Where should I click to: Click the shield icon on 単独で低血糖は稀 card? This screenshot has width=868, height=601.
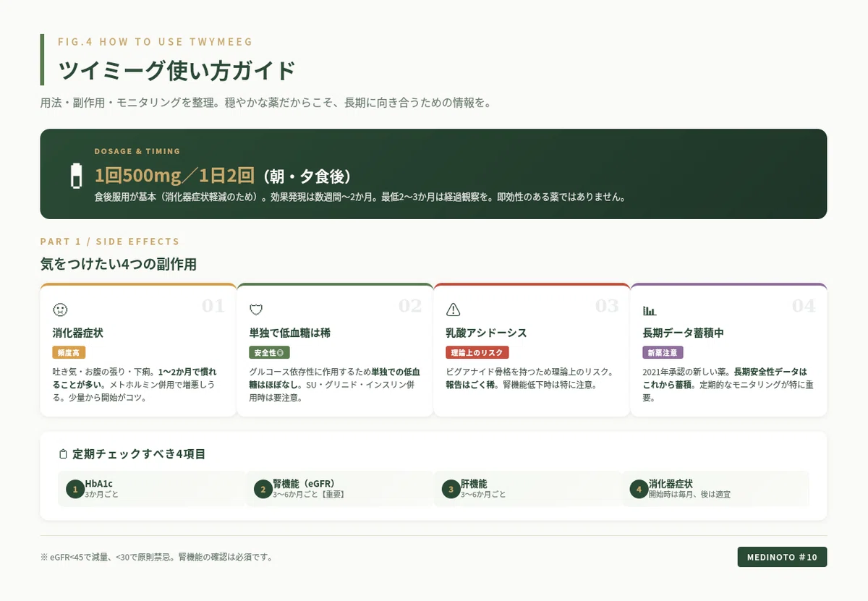256,310
